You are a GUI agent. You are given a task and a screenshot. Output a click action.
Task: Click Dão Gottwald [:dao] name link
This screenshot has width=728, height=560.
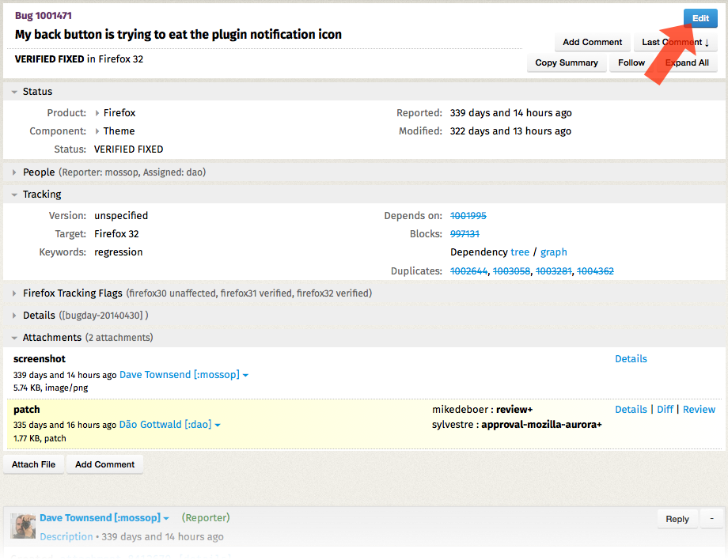pyautogui.click(x=165, y=425)
